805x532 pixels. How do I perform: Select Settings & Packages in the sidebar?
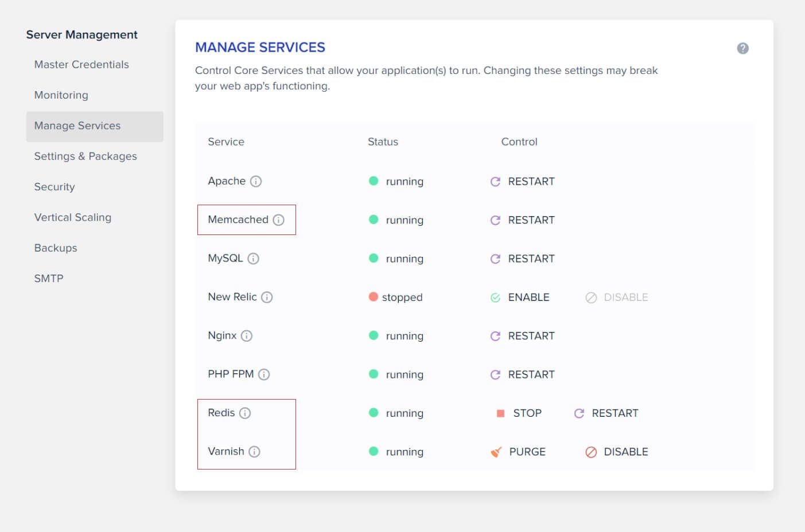tap(85, 157)
